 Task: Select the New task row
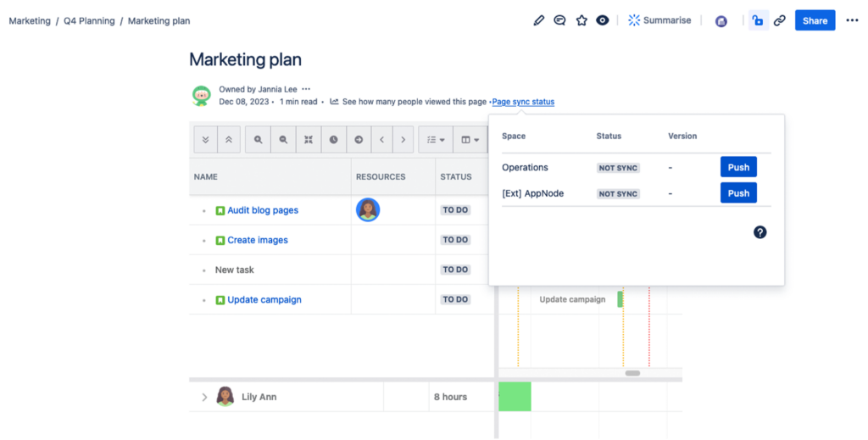(x=234, y=270)
